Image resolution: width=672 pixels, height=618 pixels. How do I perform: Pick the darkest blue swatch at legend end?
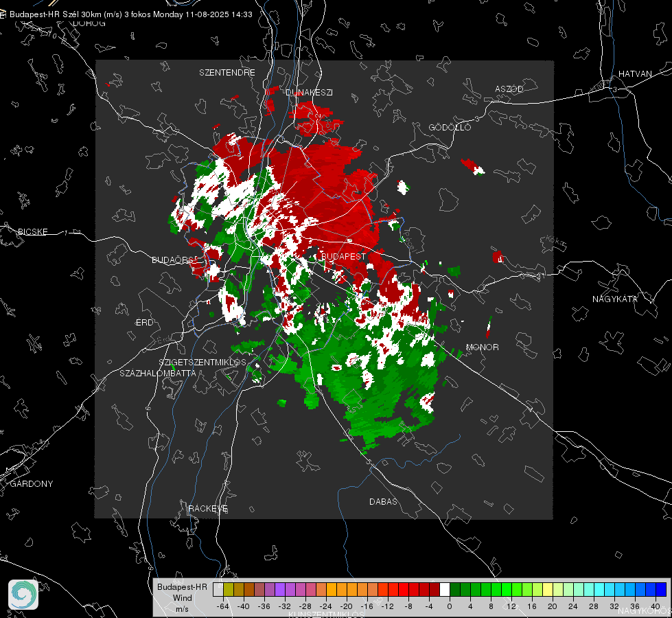(x=661, y=589)
